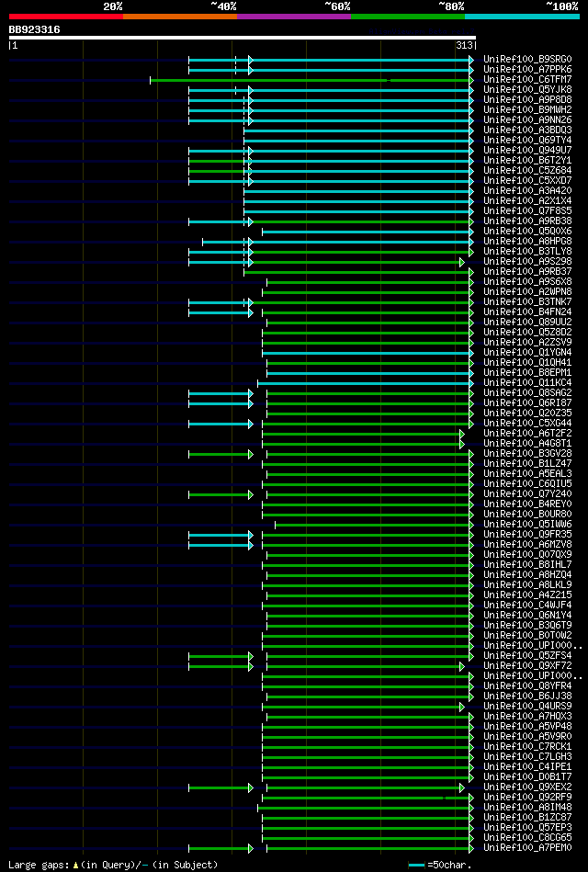Select the UniRef100_C5XG44 label
Viewport: 588px width, 872px height.
click(528, 424)
